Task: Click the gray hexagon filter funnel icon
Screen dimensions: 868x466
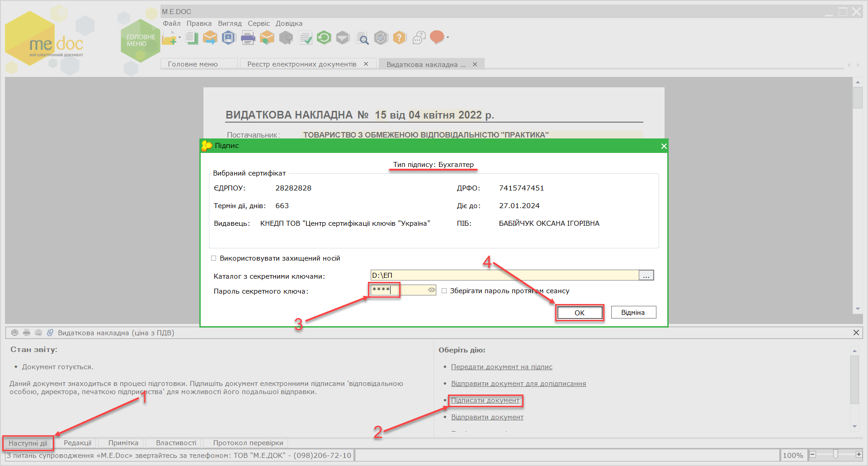Action: pos(343,38)
